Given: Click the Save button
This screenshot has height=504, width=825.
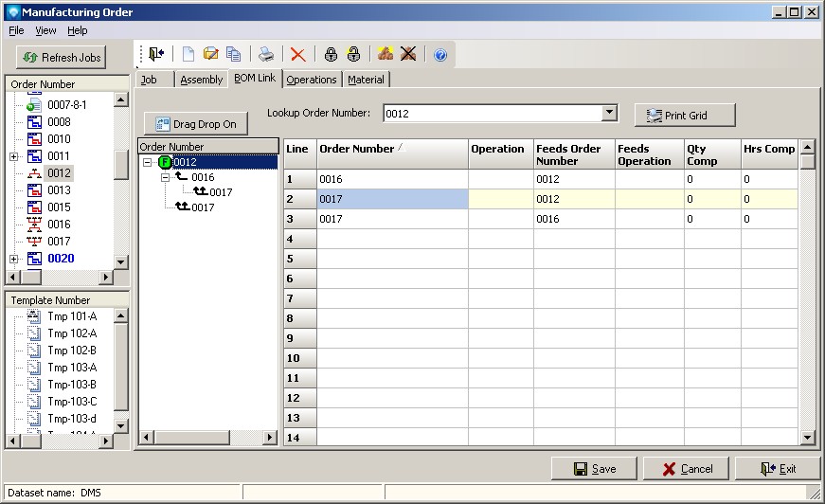Looking at the screenshot, I should (594, 469).
